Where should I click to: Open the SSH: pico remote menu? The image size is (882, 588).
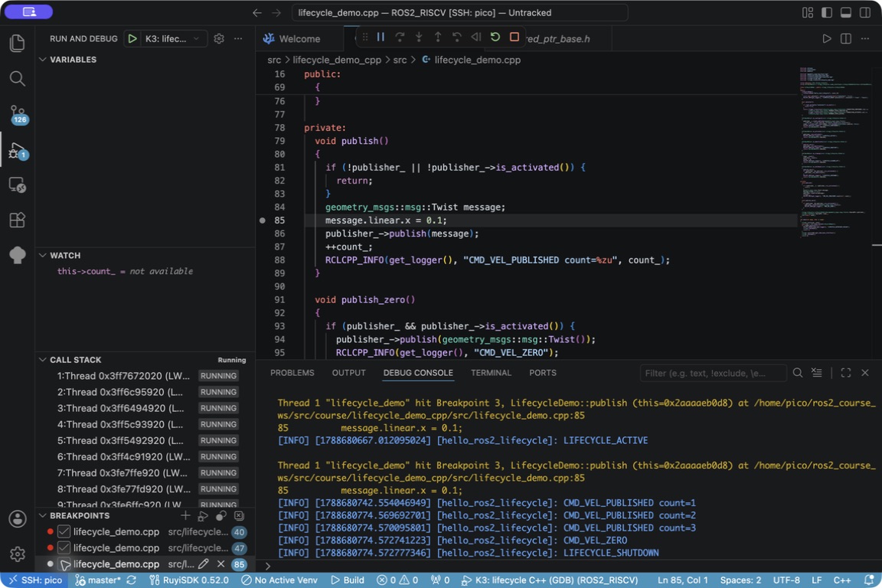pyautogui.click(x=35, y=580)
